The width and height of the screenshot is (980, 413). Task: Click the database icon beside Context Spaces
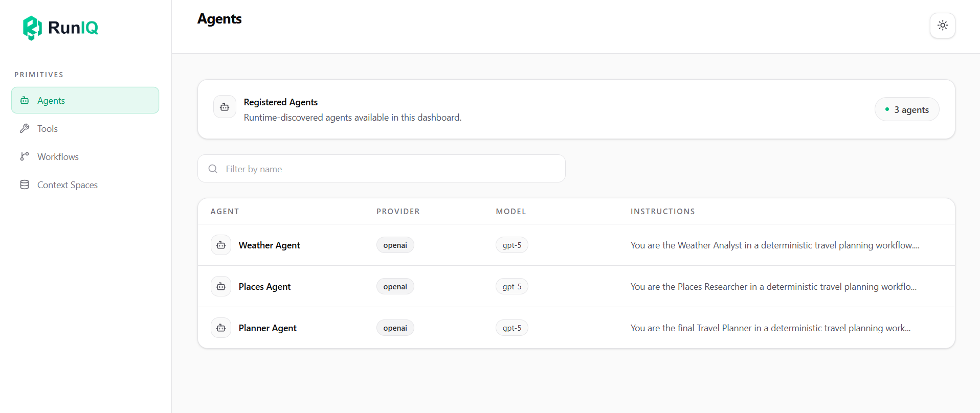[25, 185]
